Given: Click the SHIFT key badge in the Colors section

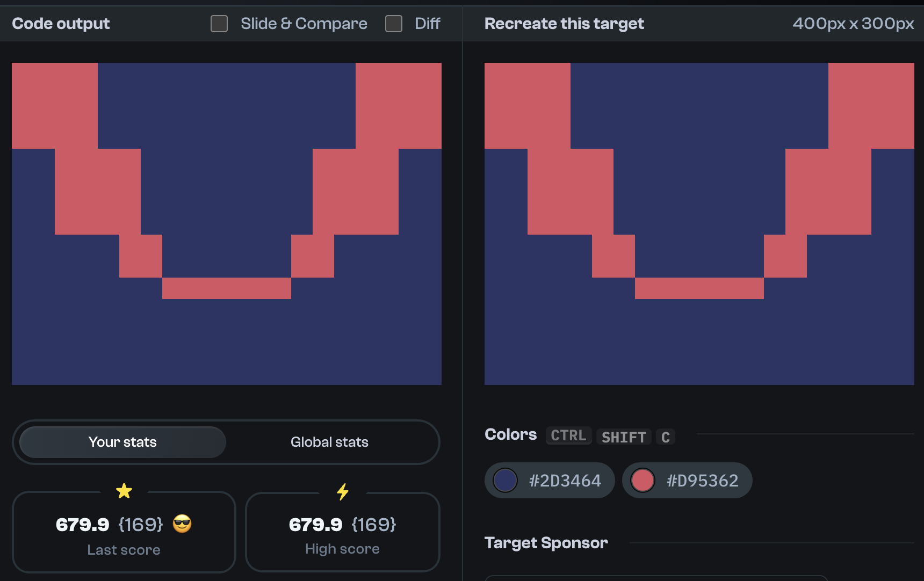Looking at the screenshot, I should tap(623, 437).
